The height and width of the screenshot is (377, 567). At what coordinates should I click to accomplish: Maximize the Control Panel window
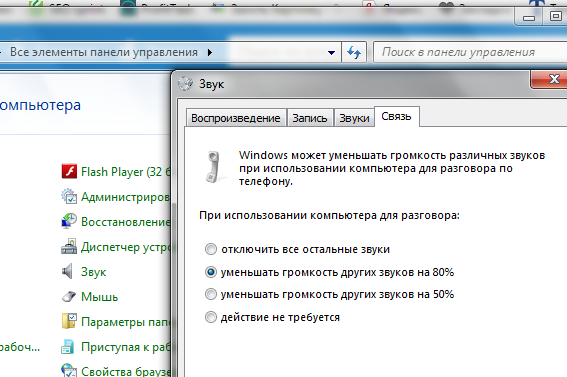pos(555,17)
